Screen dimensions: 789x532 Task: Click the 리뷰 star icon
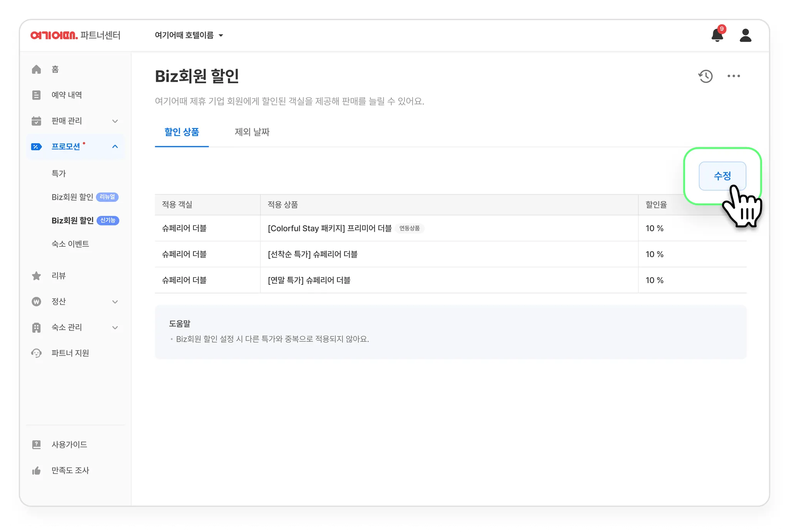point(36,276)
